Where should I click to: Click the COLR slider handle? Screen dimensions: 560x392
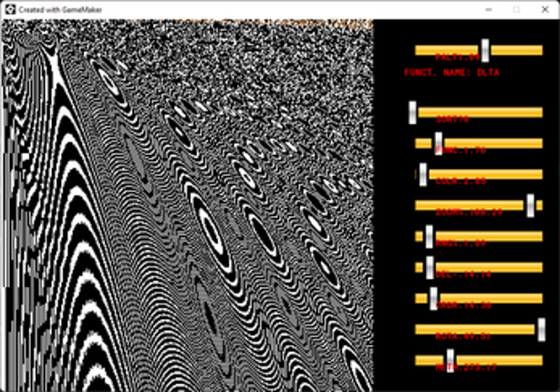[423, 175]
